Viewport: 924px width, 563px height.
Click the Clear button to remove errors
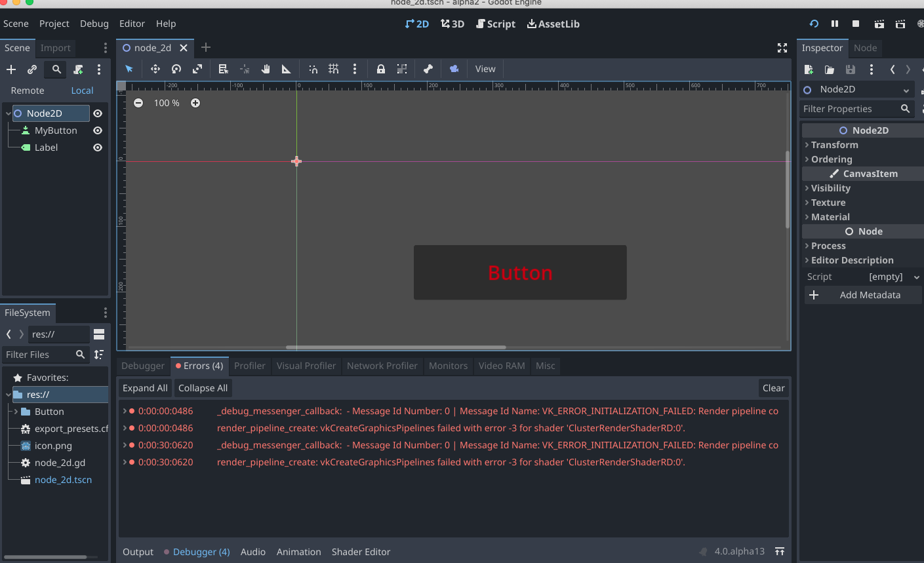click(774, 388)
